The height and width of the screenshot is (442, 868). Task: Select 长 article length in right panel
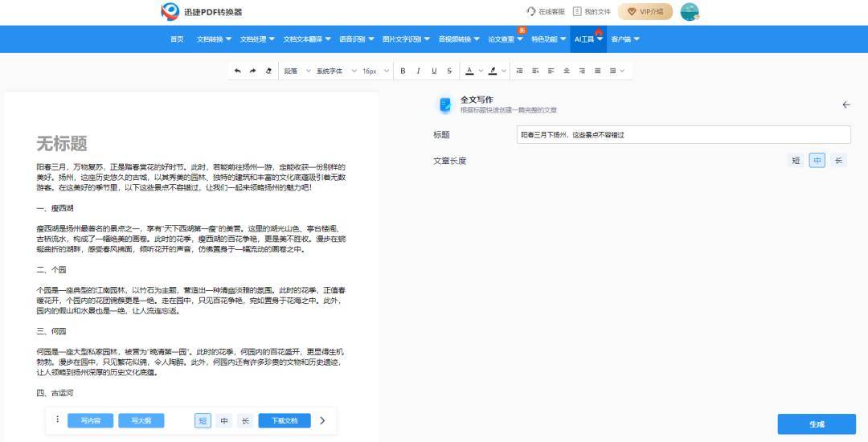pyautogui.click(x=838, y=161)
